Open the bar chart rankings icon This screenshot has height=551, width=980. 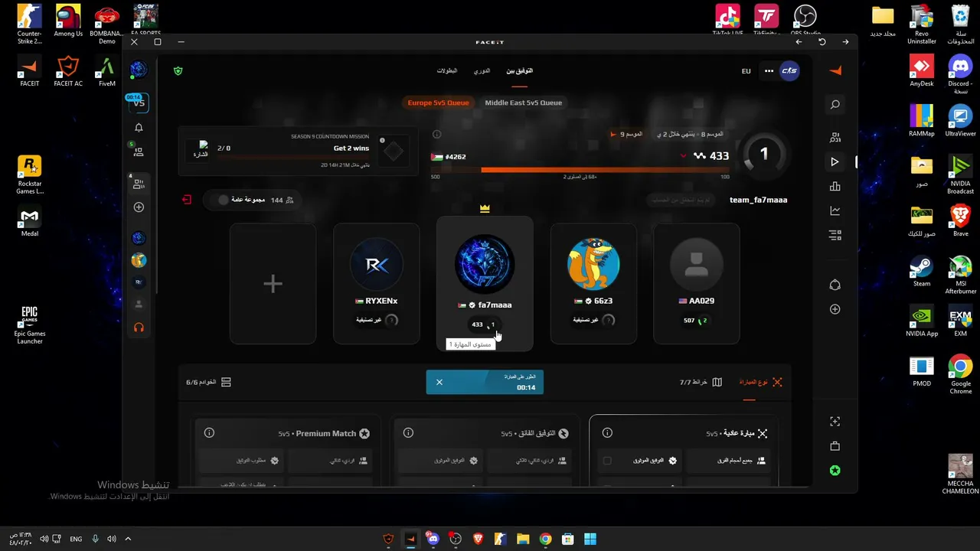coord(835,187)
